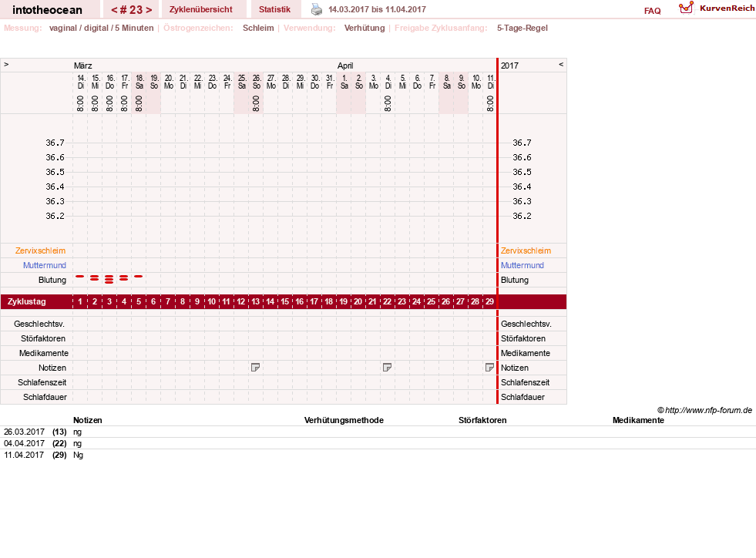Open the KurvenReich logo icon

(686, 8)
